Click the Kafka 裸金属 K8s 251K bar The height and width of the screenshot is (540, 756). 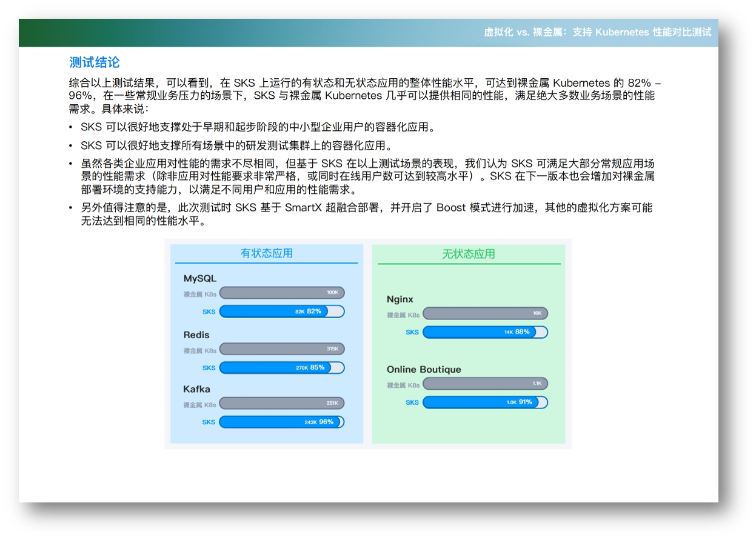pos(282,403)
